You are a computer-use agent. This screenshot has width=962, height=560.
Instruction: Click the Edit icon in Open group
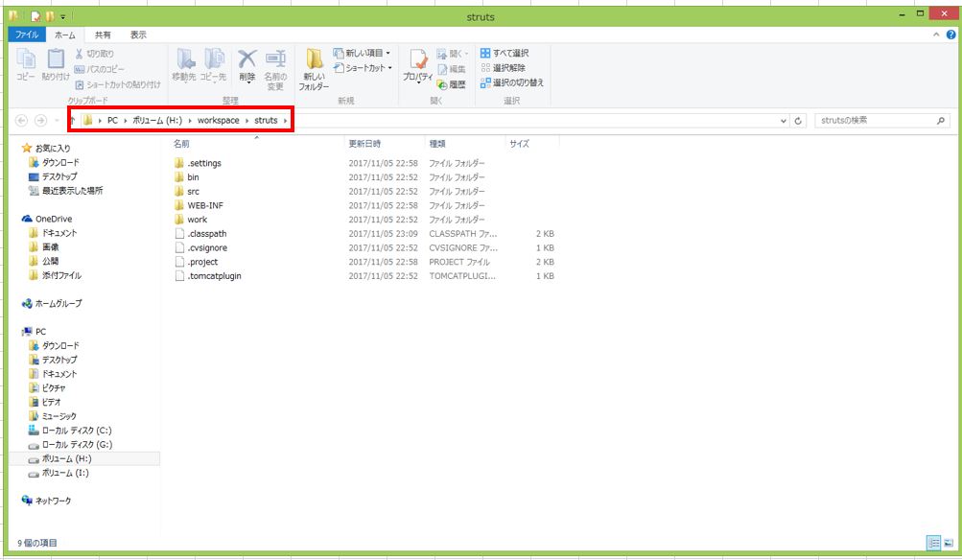451,69
